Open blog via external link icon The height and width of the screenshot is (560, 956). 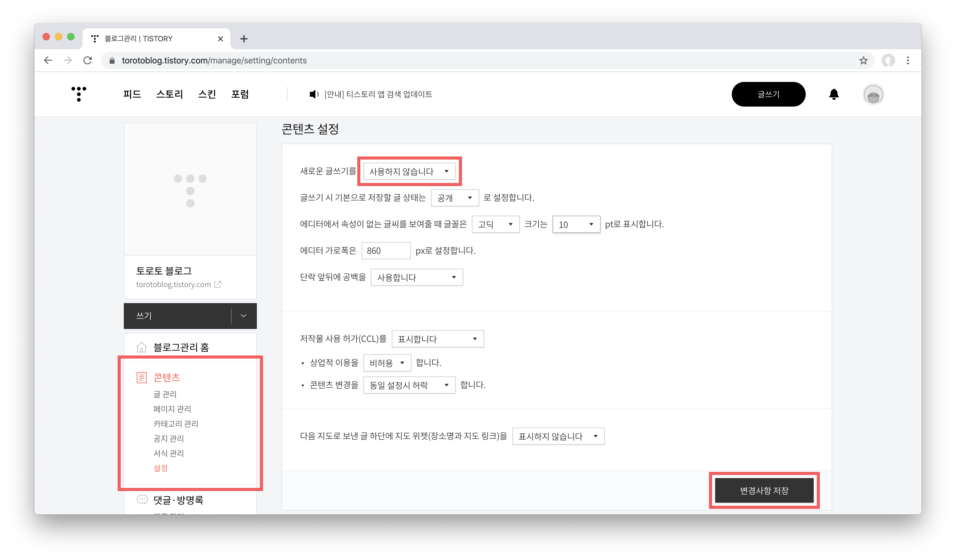point(218,285)
